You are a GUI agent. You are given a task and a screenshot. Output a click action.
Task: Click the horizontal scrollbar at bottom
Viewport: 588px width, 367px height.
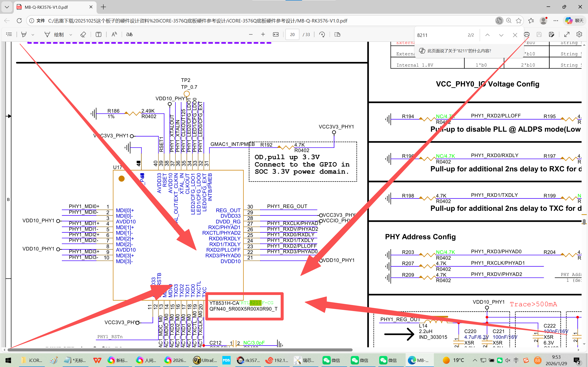pyautogui.click(x=180, y=350)
